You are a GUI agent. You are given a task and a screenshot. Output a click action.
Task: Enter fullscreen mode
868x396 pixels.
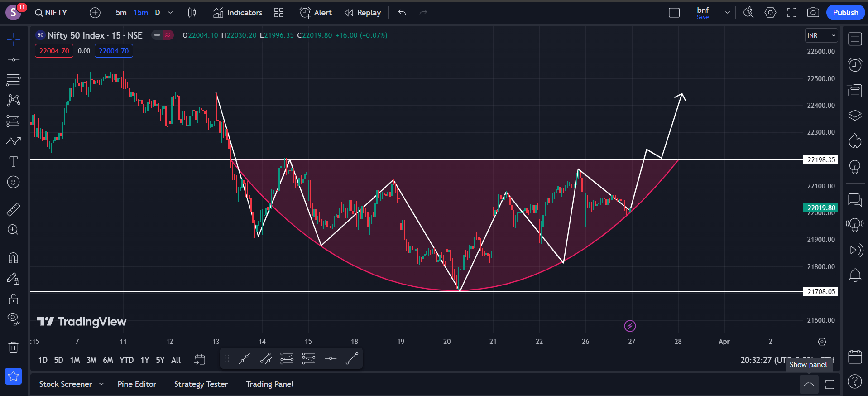[x=791, y=13]
